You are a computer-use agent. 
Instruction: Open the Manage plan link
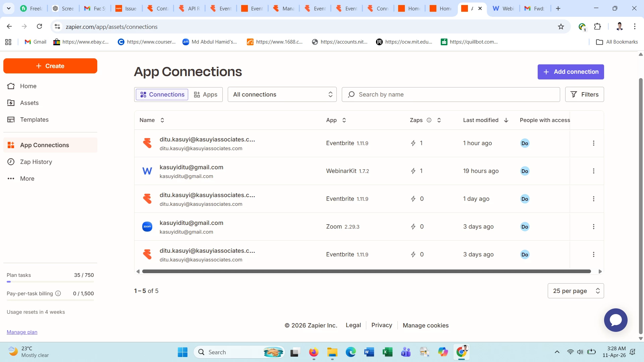click(22, 332)
